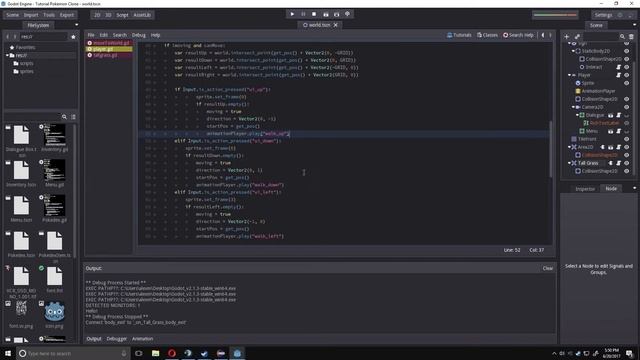Open script icon on Tall Grass node
The height and width of the screenshot is (360, 640).
point(618,163)
